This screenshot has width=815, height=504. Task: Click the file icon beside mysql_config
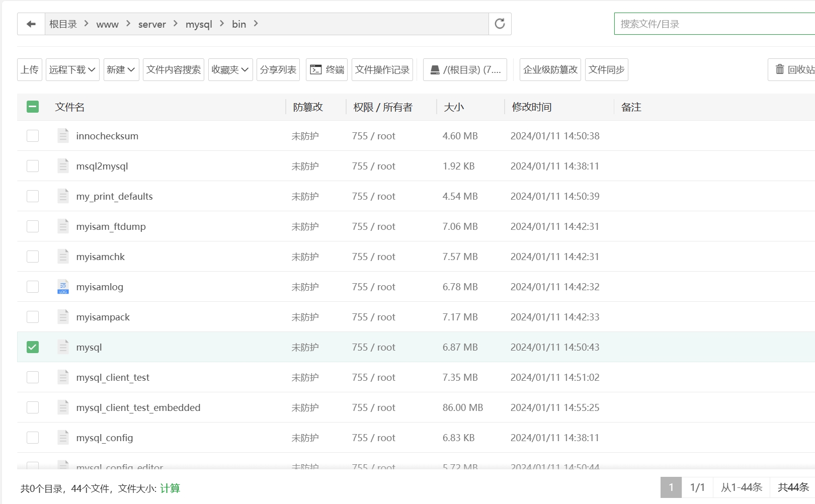[63, 438]
